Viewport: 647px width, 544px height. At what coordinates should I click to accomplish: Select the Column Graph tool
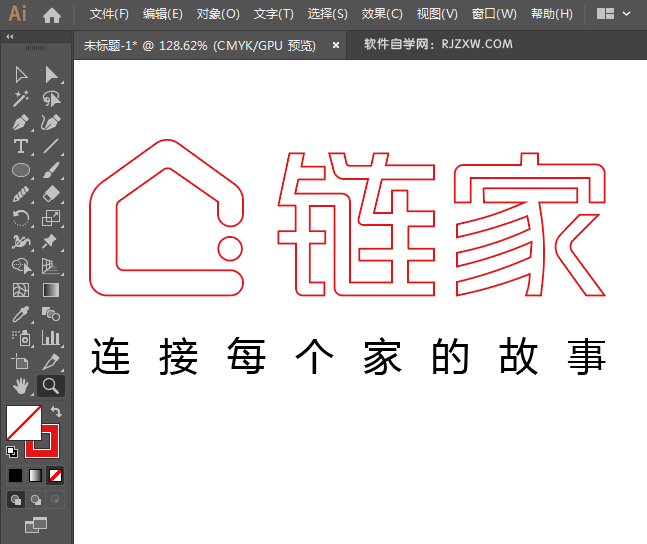(x=51, y=338)
